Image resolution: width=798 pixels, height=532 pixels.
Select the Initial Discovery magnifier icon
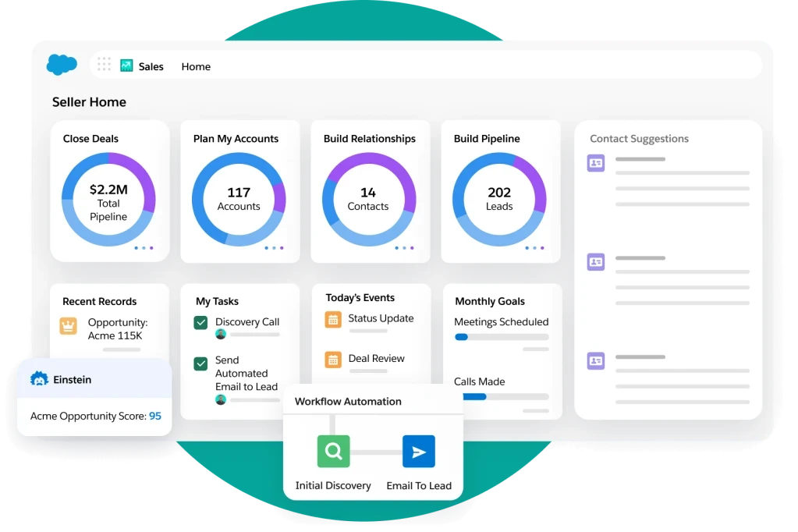pyautogui.click(x=333, y=451)
